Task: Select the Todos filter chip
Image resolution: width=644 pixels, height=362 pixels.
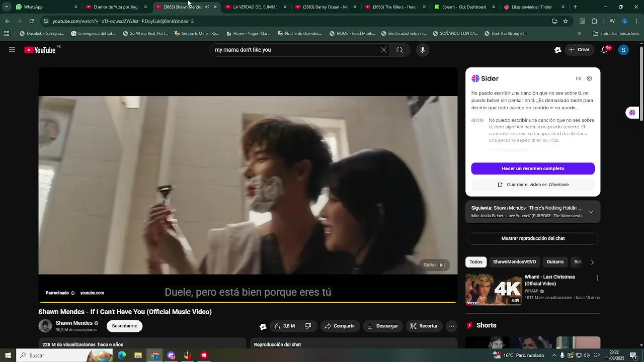Action: tap(476, 262)
